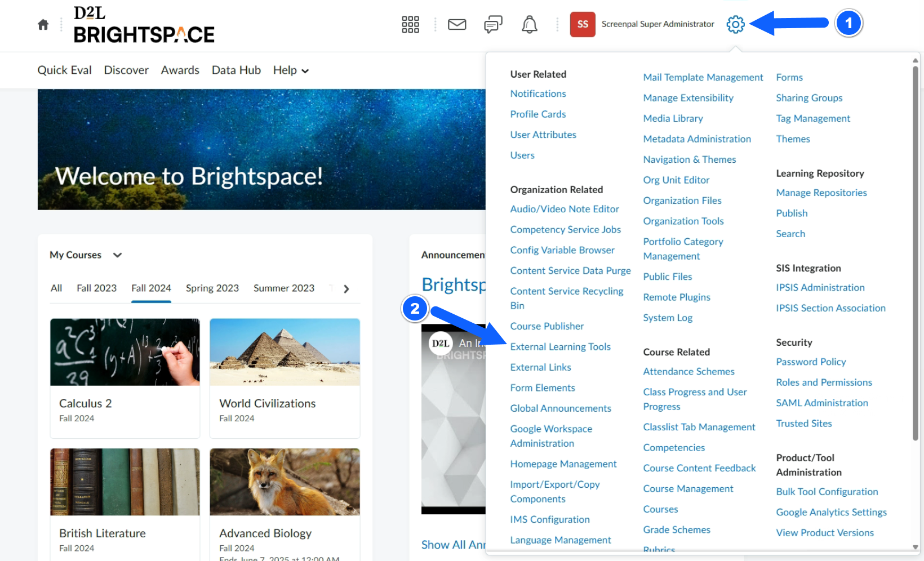
Task: Open Mail Template Management
Action: 703,78
